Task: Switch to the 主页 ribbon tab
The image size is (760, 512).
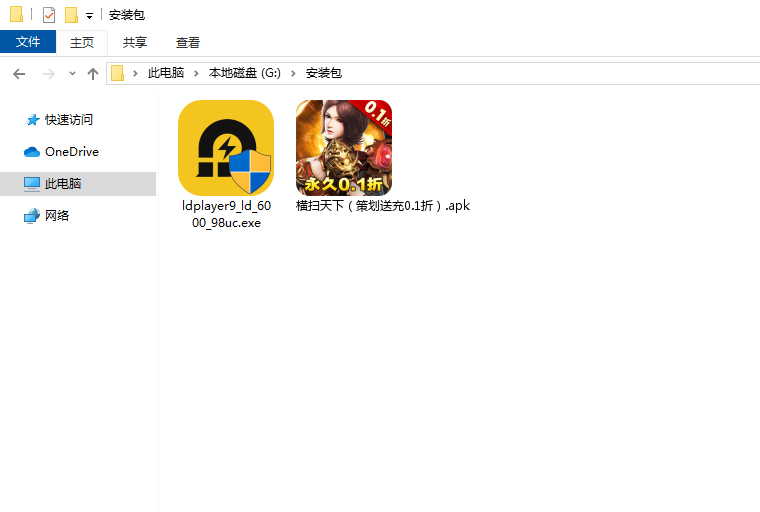Action: coord(82,42)
